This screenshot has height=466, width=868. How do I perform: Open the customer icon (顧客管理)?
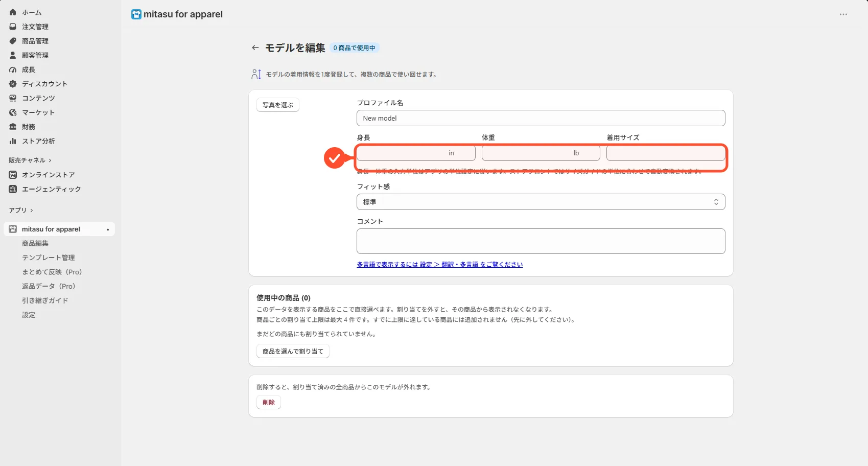pos(13,55)
